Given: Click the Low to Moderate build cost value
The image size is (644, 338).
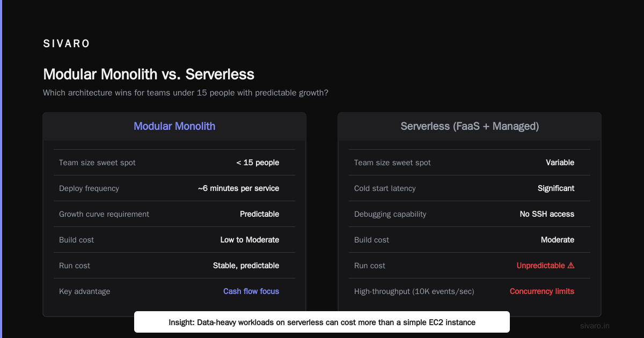Looking at the screenshot, I should coord(250,240).
